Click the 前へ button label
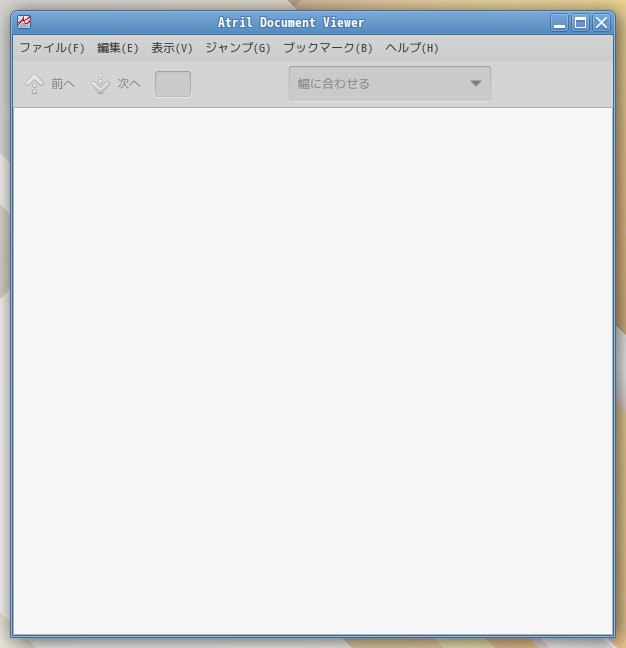 (x=63, y=84)
